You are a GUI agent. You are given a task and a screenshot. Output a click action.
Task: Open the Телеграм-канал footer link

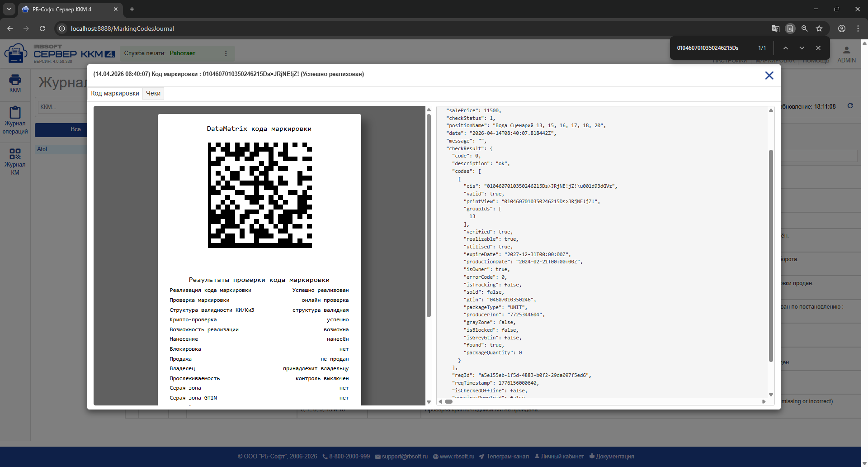tap(504, 456)
